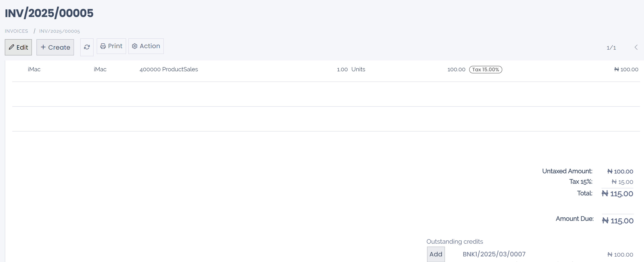Click the 1.00 quantity cell

pyautogui.click(x=342, y=69)
